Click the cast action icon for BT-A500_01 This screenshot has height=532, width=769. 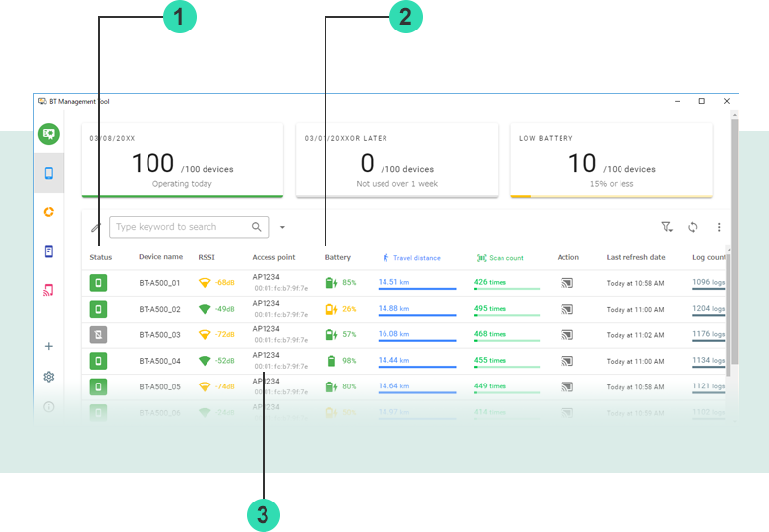pos(566,283)
